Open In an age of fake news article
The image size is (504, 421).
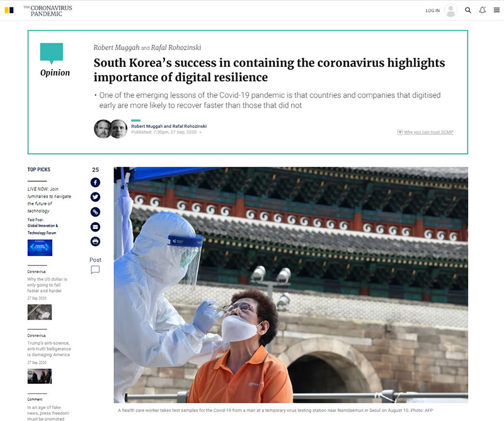click(49, 413)
